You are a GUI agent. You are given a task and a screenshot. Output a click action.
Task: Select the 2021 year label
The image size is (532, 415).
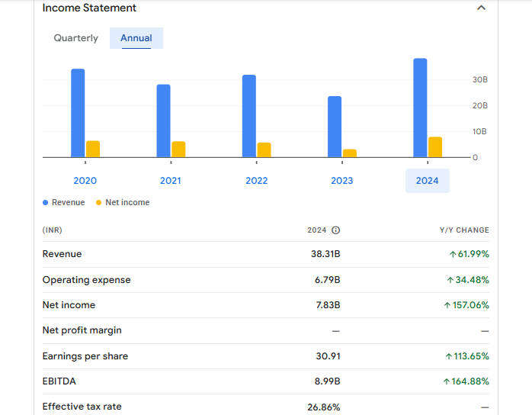point(171,181)
